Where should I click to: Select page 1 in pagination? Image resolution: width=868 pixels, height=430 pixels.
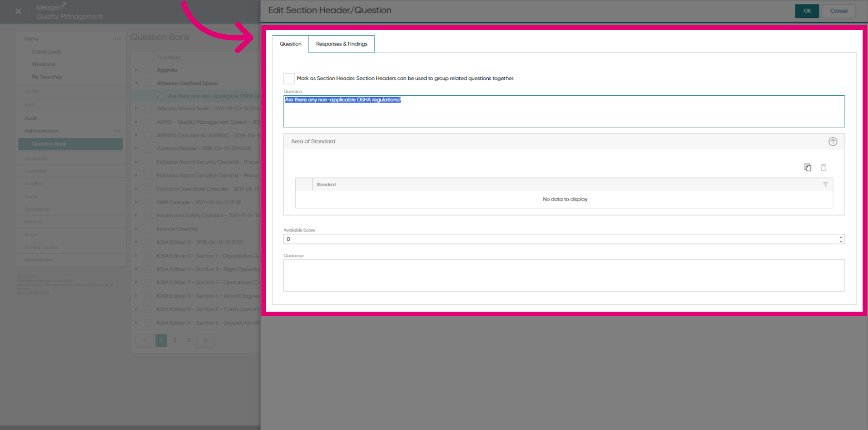161,341
